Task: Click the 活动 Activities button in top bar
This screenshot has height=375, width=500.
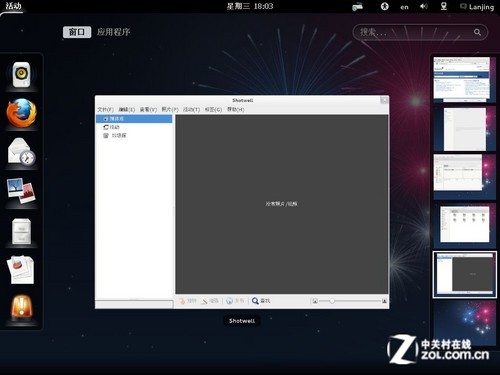Action: pos(13,6)
